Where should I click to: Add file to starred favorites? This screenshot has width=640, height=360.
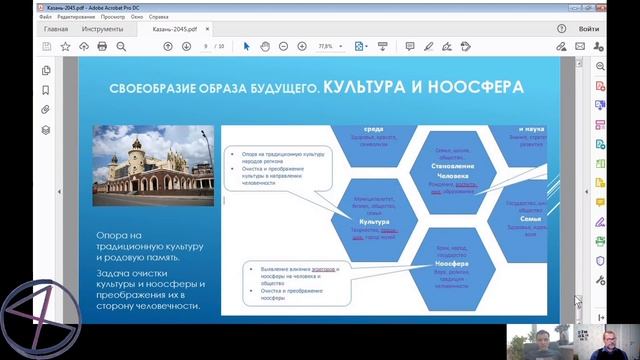tap(65, 47)
